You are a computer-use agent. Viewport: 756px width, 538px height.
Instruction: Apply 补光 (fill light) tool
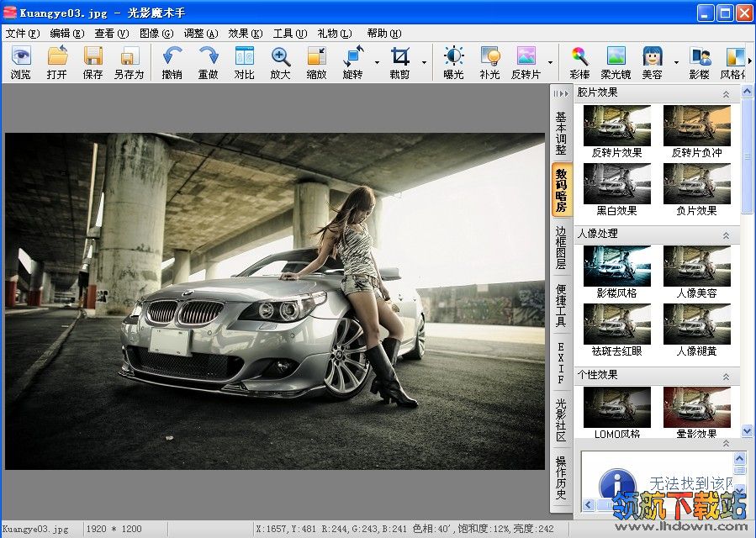click(x=489, y=63)
